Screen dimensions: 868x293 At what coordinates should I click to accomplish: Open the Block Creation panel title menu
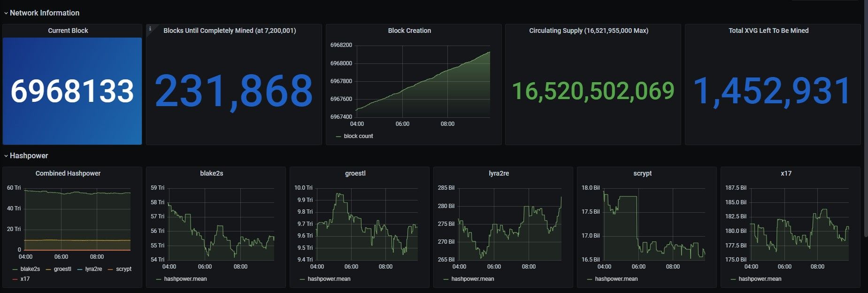point(409,31)
